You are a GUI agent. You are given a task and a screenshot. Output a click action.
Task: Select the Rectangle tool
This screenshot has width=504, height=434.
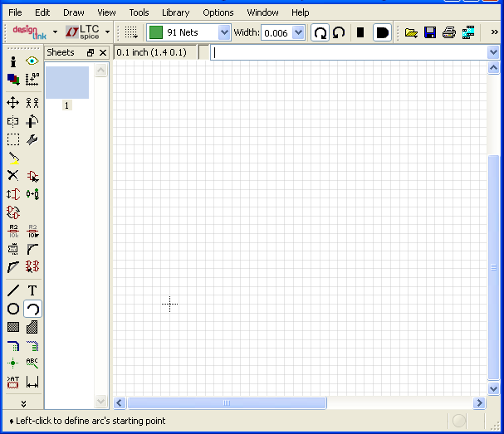[x=13, y=327]
